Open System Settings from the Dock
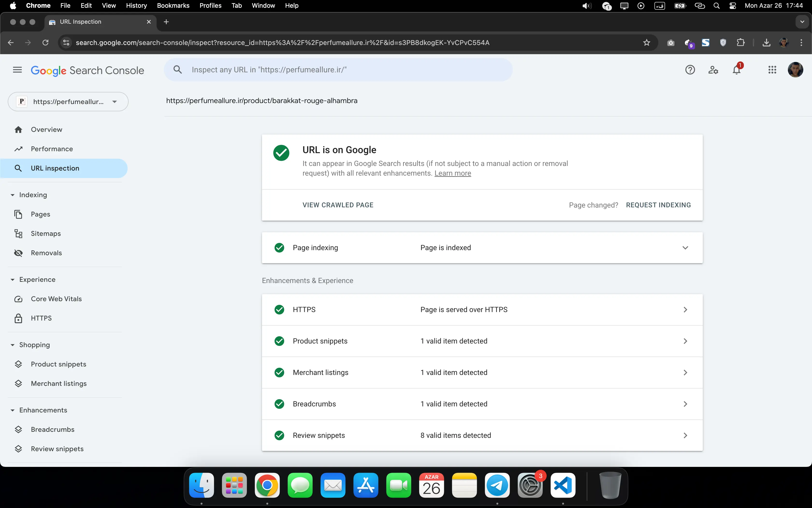812x508 pixels. tap(530, 486)
